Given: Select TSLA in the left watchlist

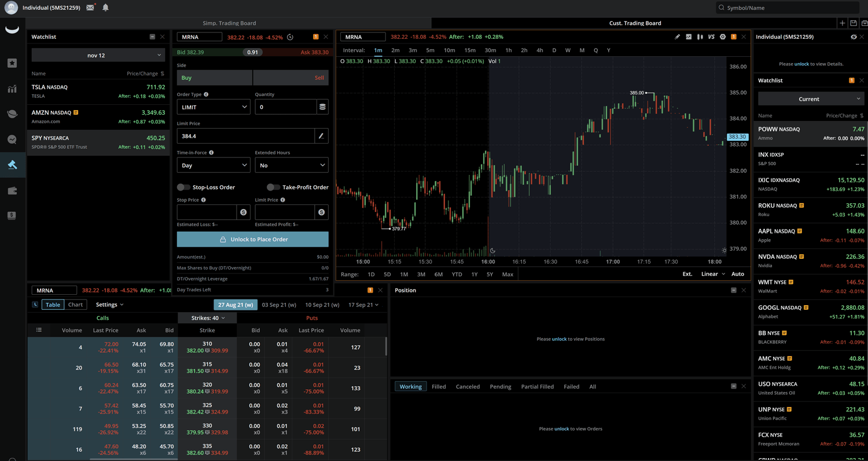Looking at the screenshot, I should click(98, 92).
